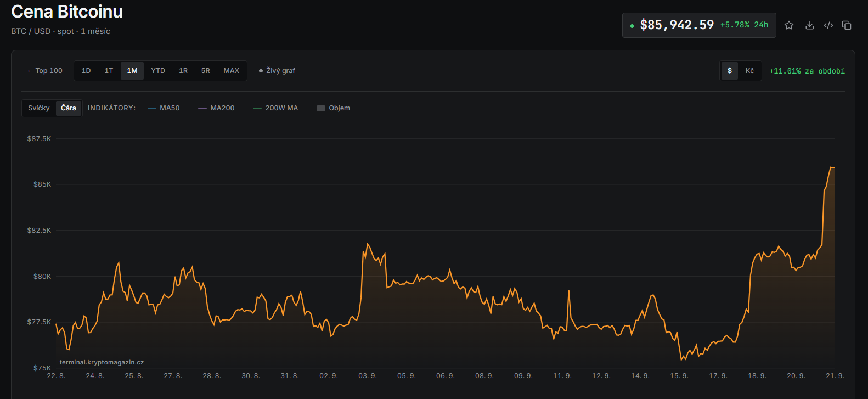The width and height of the screenshot is (868, 399).
Task: Download the chart via download icon
Action: click(x=809, y=25)
